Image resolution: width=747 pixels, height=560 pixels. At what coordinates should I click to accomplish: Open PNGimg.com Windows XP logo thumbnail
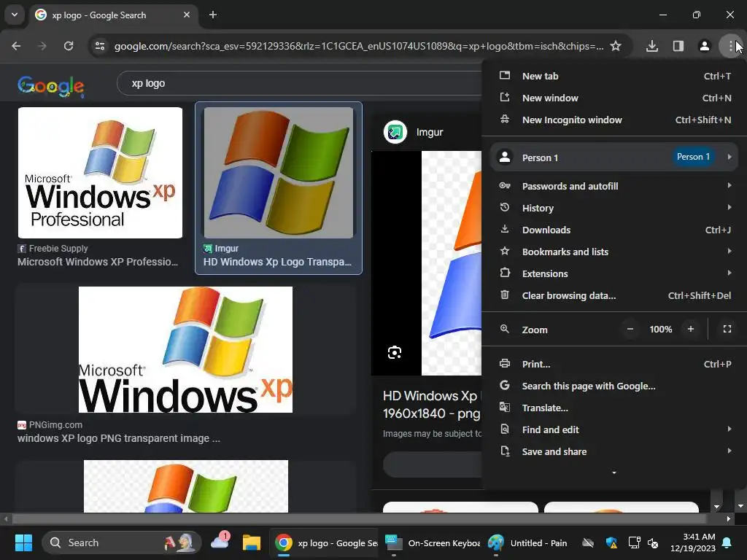(185, 349)
